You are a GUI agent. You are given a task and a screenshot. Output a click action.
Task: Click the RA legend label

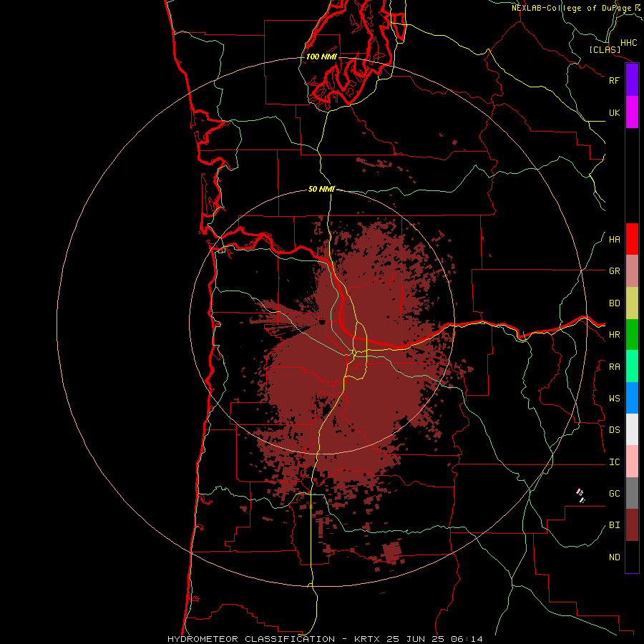615,367
